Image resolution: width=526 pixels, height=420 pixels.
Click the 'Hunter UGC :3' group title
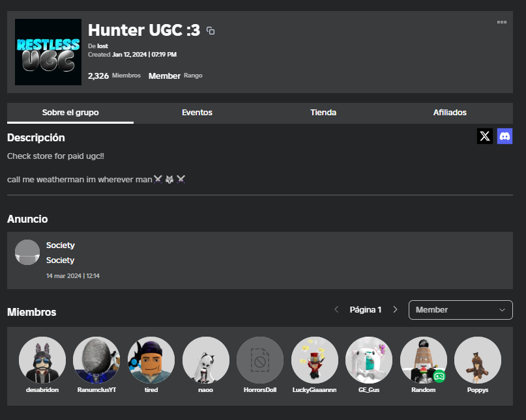[144, 30]
